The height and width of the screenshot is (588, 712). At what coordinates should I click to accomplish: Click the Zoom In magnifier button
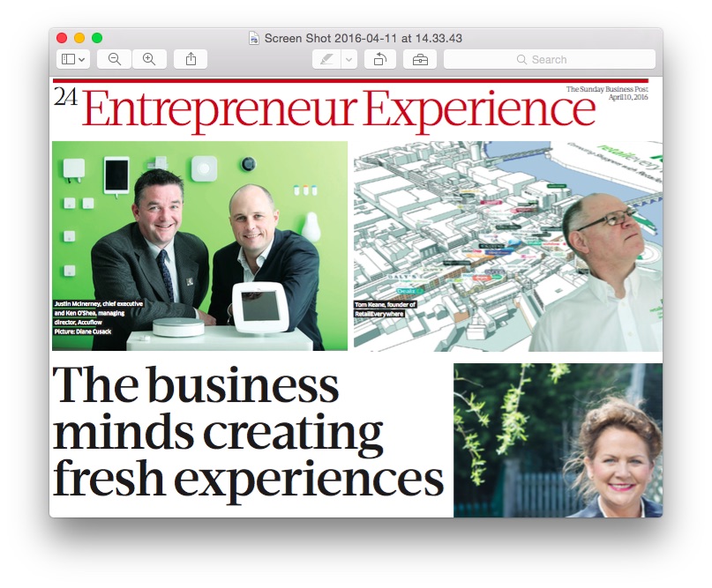[149, 59]
